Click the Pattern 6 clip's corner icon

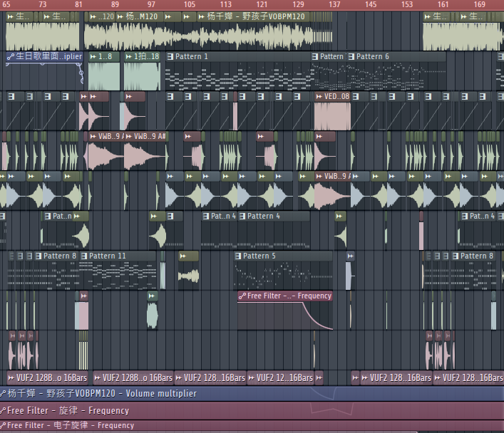(351, 57)
